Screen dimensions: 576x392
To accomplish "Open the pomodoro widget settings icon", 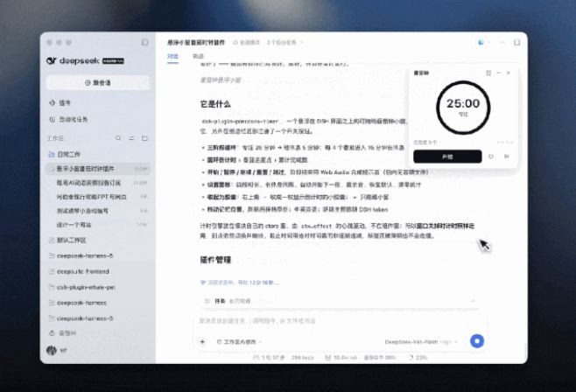I will (x=488, y=73).
